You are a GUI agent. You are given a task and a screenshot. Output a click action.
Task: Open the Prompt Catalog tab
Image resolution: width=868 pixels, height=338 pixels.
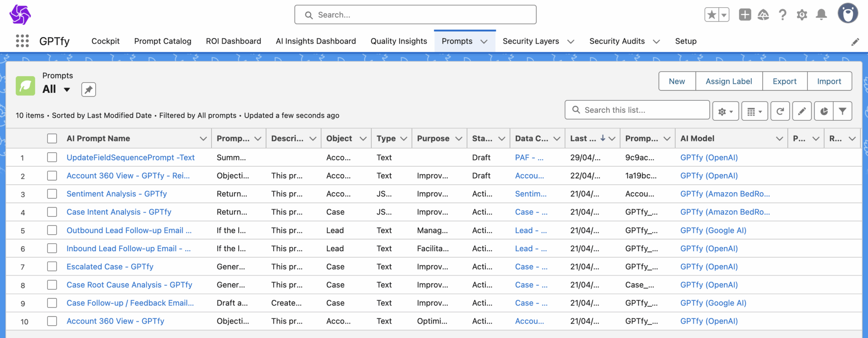(163, 41)
